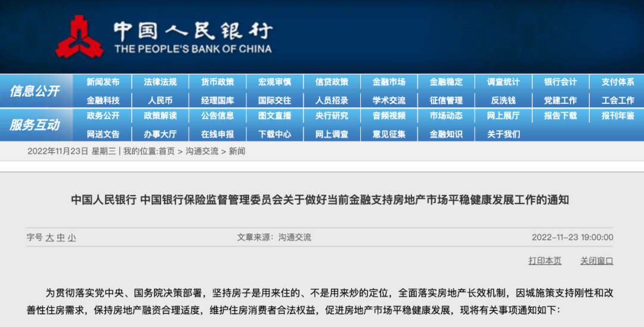Open the 征信管理 section

(x=446, y=100)
